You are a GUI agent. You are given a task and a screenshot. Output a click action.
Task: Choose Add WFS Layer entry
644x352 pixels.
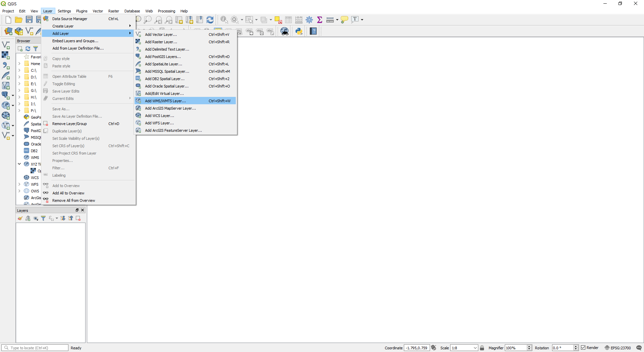[185, 123]
